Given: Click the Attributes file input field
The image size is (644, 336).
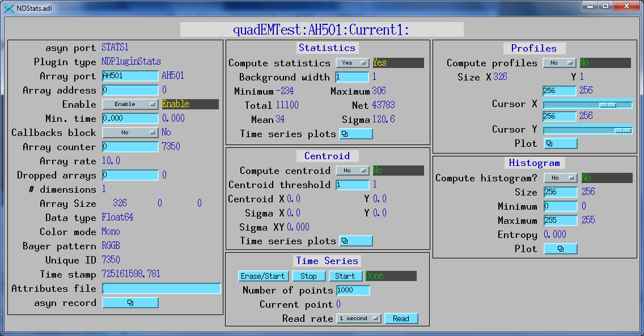Looking at the screenshot, I should (x=162, y=288).
